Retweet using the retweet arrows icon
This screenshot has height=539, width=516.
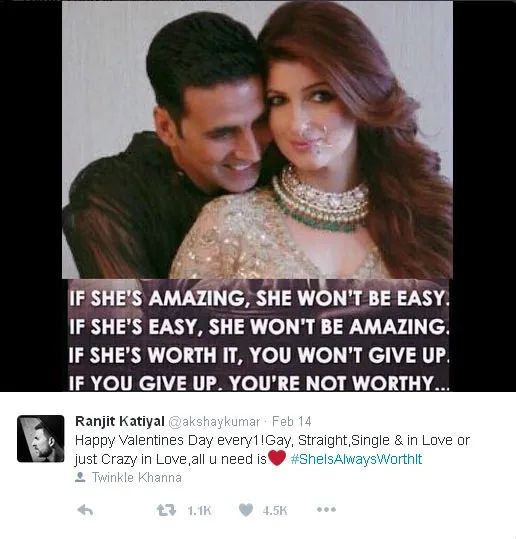(x=166, y=510)
